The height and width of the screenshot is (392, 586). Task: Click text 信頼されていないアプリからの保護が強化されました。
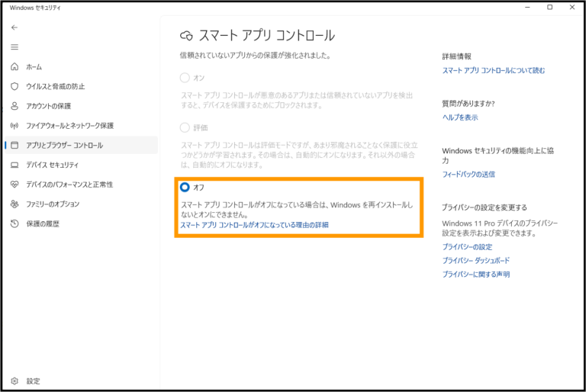click(256, 56)
